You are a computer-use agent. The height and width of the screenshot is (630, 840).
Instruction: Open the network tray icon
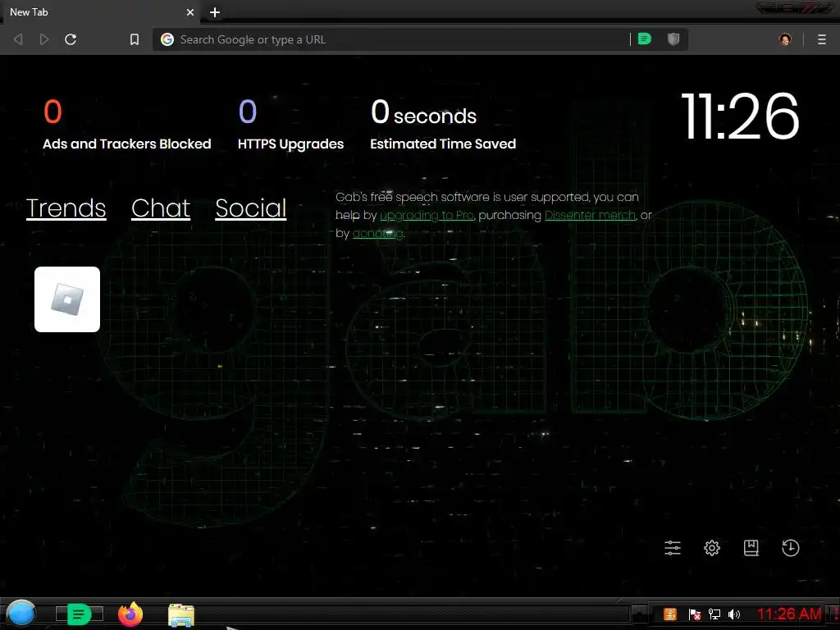pyautogui.click(x=714, y=614)
